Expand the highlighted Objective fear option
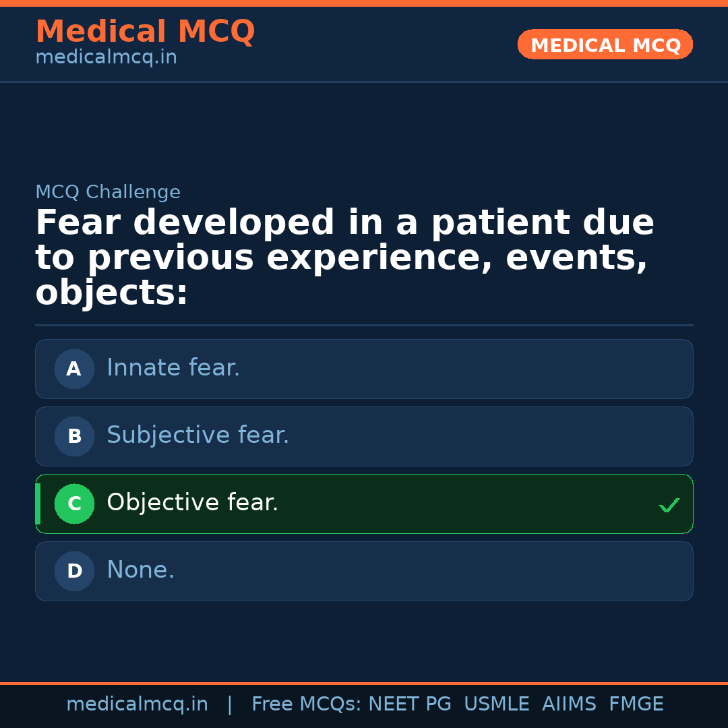 [364, 504]
